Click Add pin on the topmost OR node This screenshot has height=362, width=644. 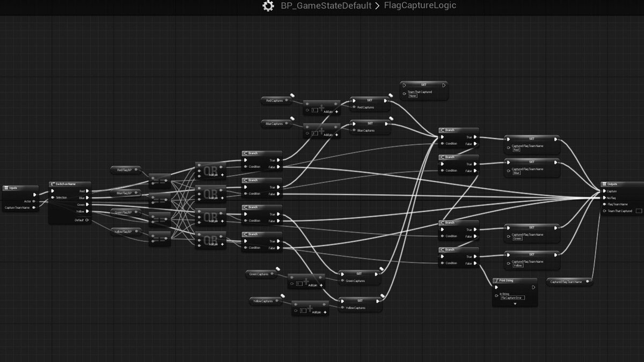(216, 175)
